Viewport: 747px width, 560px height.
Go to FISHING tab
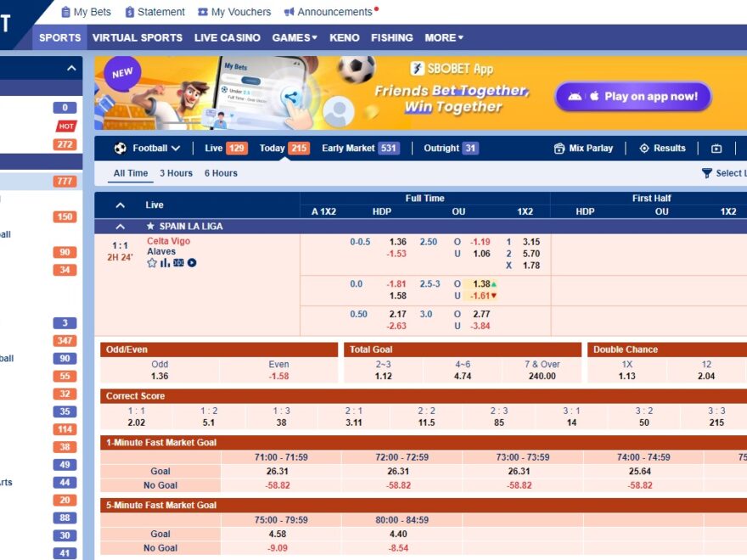[x=392, y=37]
